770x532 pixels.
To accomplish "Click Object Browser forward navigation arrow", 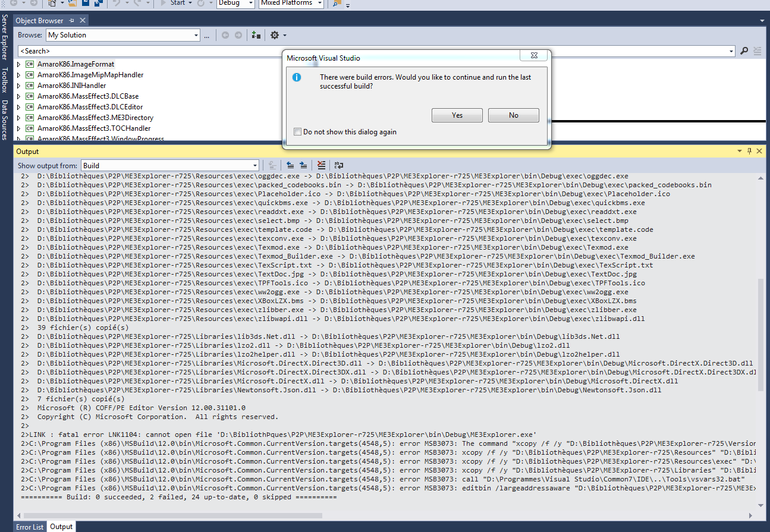I will (x=238, y=35).
